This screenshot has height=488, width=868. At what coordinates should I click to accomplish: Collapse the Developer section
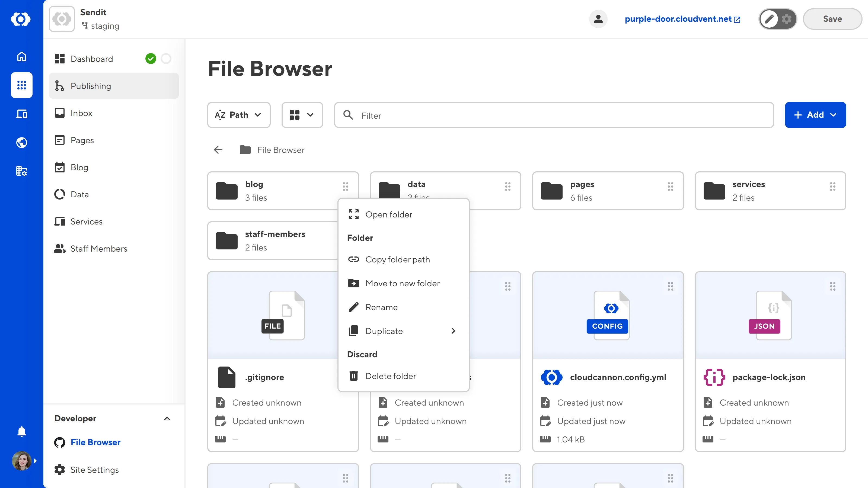pos(167,419)
